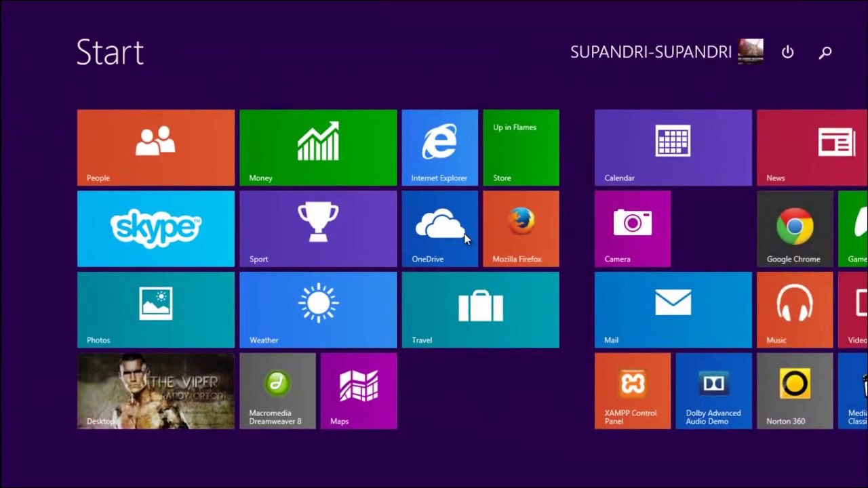Open the Weather tile

[318, 310]
